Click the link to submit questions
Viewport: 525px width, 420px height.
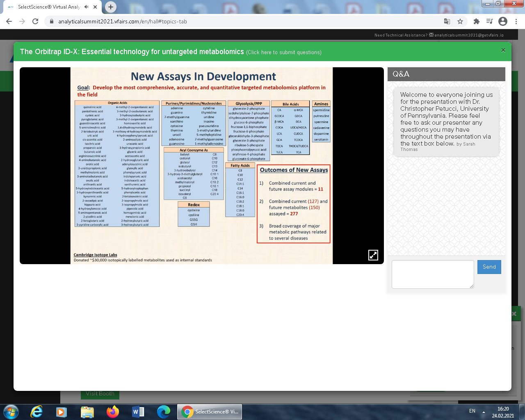tap(284, 52)
